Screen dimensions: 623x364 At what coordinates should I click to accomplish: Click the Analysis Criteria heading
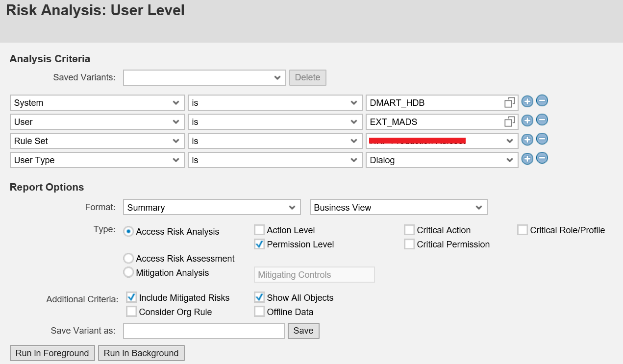tap(50, 59)
